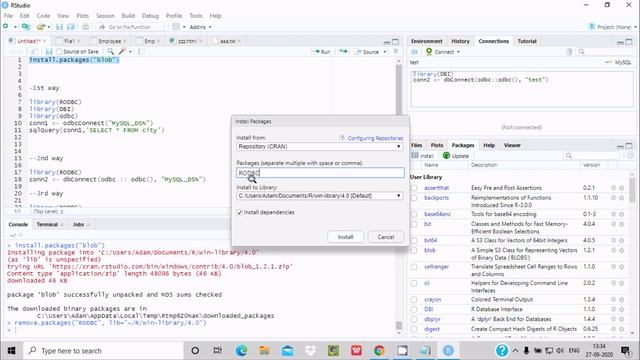
Task: Open dropdown arrow beside New File icon
Action: coord(15,27)
